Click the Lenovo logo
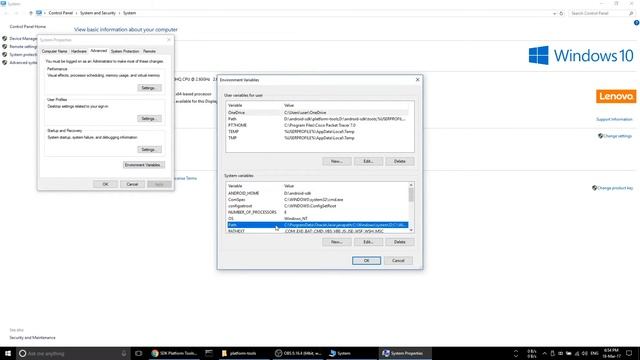This screenshot has width=640, height=360. pos(616,96)
